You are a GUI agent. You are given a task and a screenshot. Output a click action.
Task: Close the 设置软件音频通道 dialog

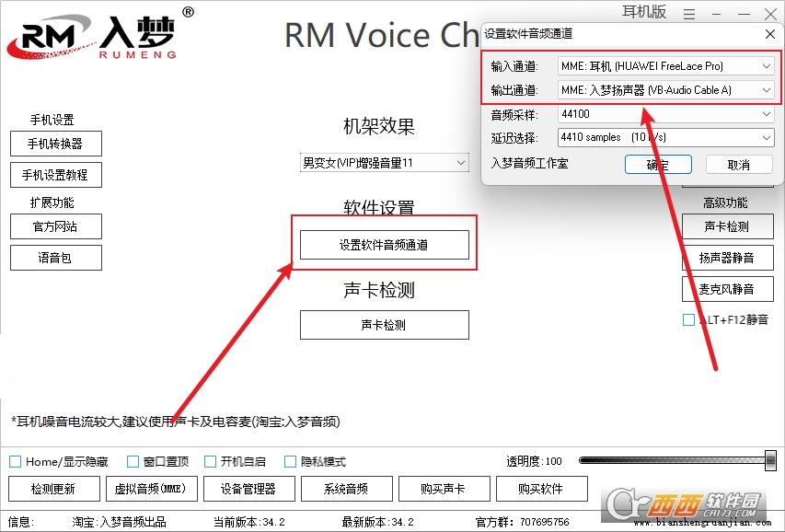tap(770, 34)
